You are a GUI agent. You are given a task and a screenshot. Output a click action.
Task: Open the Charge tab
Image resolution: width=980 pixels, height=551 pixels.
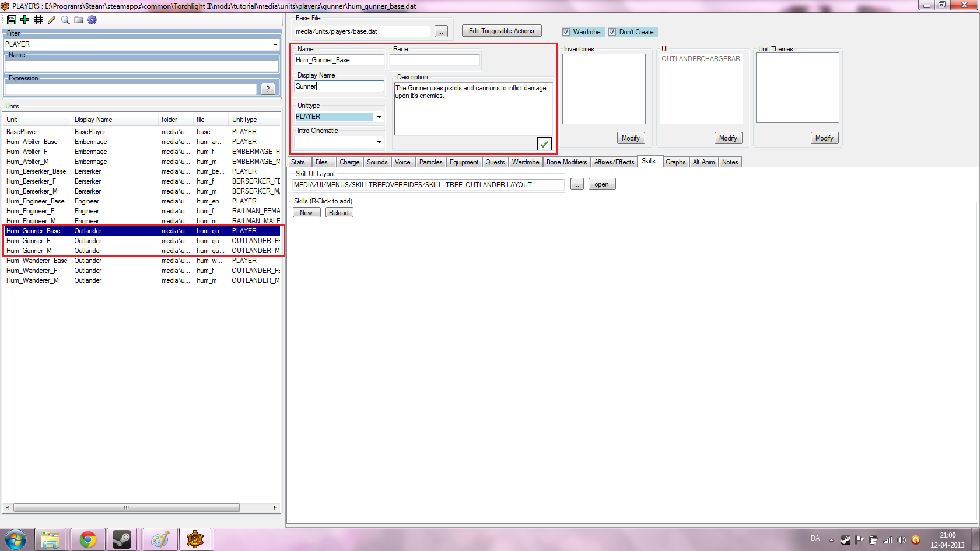[x=349, y=162]
